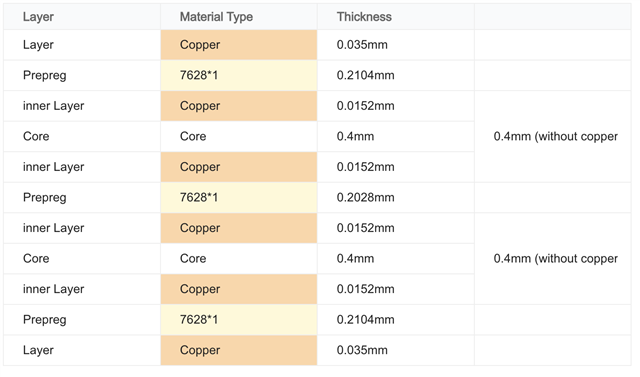This screenshot has height=377, width=640.
Task: Click the last Prepreg row label
Action: (x=44, y=320)
